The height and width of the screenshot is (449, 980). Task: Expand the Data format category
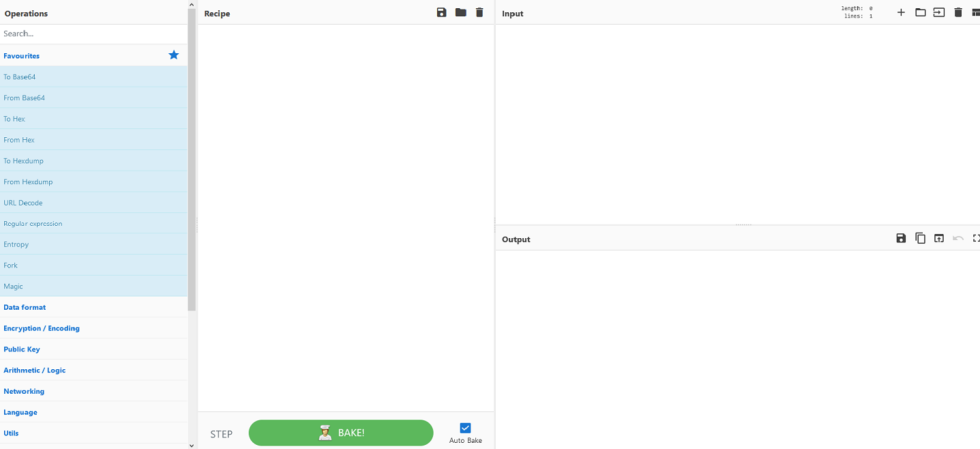[x=93, y=307]
